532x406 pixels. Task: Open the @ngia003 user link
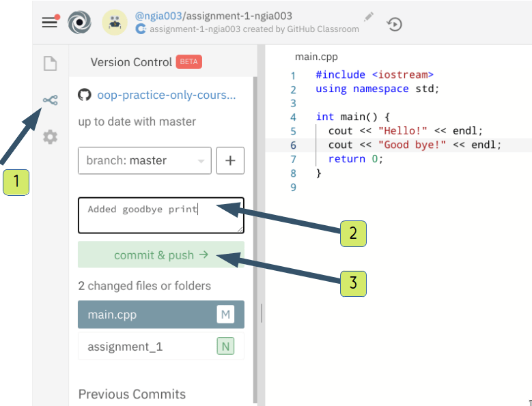click(x=158, y=16)
